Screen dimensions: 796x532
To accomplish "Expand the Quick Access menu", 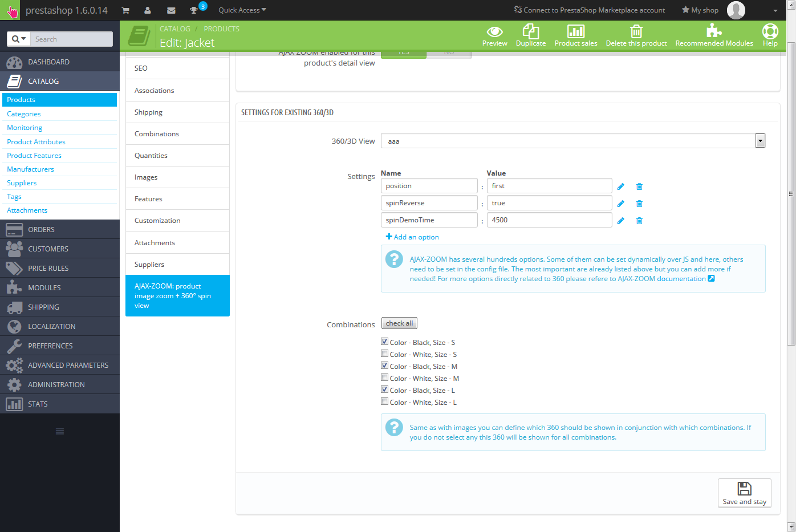I will click(x=242, y=10).
